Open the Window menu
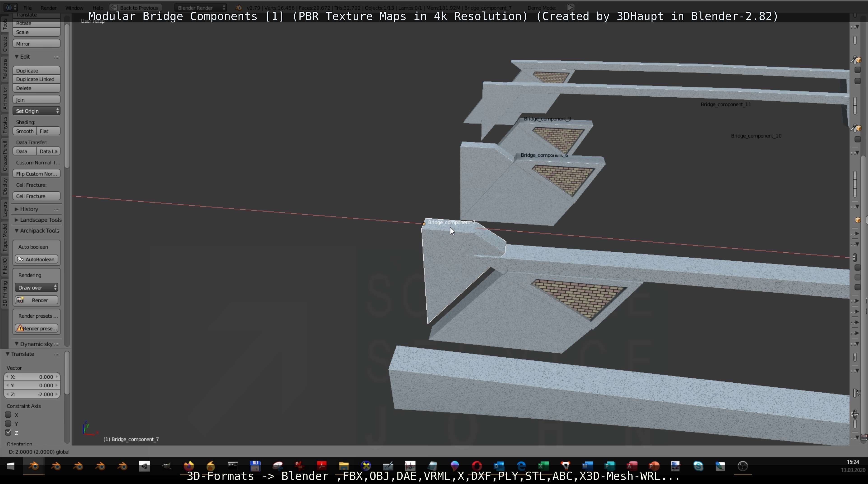 tap(74, 8)
